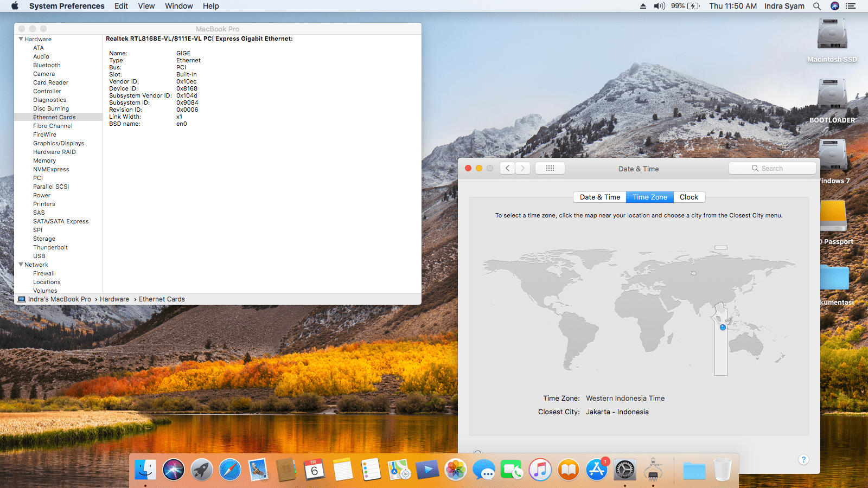The width and height of the screenshot is (868, 488).
Task: Click System Preferences gear in dock
Action: [x=625, y=470]
